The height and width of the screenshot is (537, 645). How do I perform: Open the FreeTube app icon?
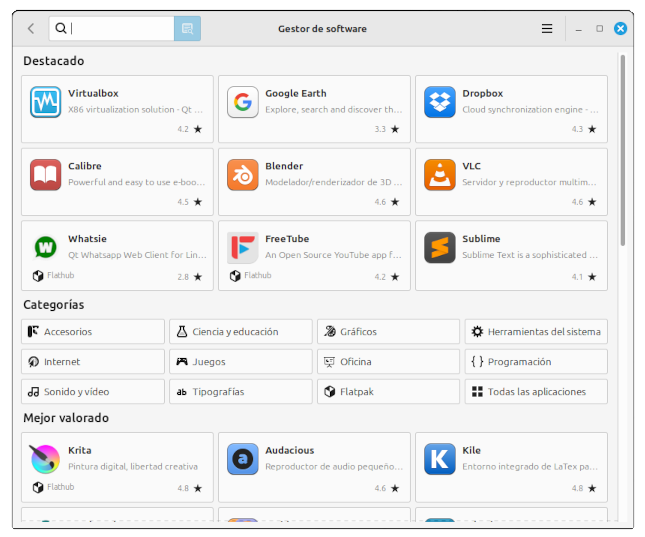(x=243, y=247)
